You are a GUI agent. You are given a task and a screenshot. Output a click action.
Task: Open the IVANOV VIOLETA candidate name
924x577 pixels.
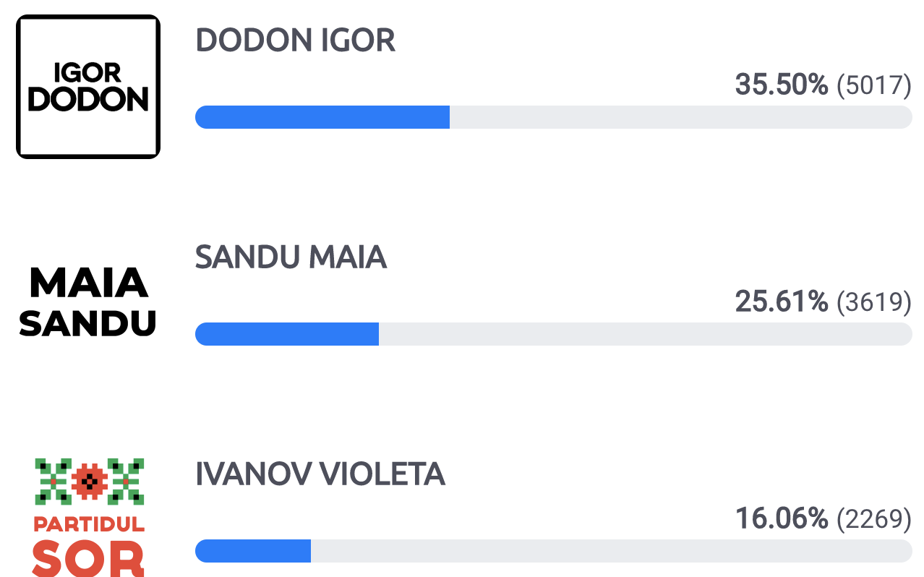[320, 474]
